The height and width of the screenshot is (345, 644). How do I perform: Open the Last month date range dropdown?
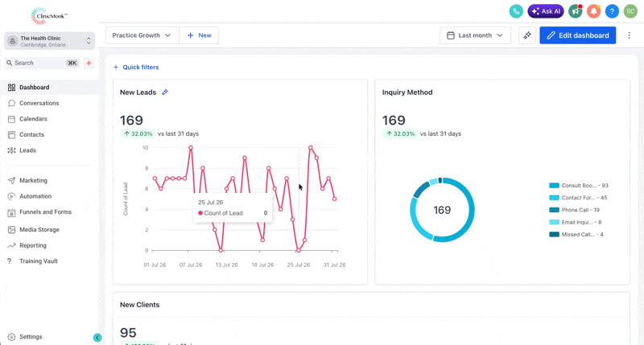click(475, 35)
